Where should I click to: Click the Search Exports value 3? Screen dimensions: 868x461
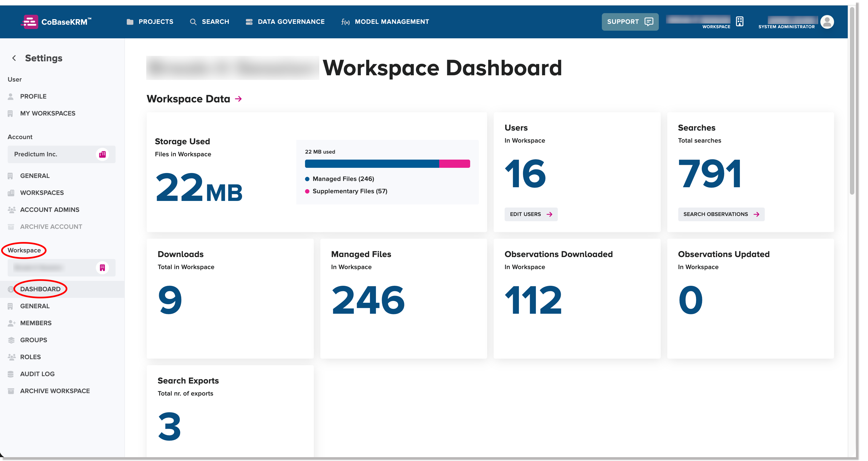[x=169, y=426]
